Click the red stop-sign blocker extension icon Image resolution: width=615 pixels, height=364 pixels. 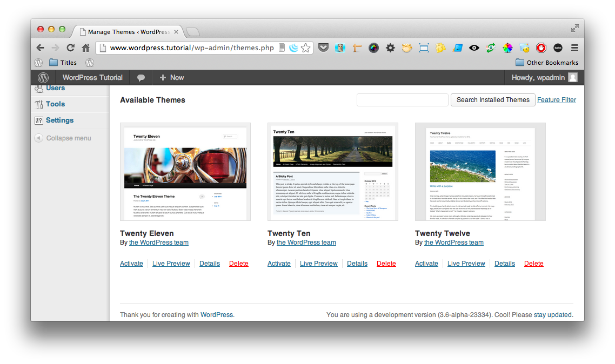542,48
